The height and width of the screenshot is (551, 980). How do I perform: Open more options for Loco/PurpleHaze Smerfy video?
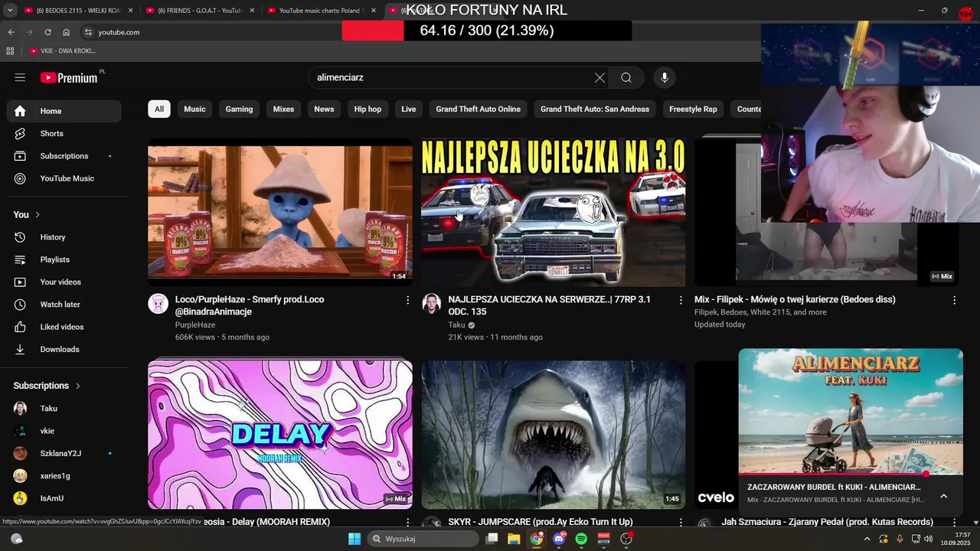point(407,300)
